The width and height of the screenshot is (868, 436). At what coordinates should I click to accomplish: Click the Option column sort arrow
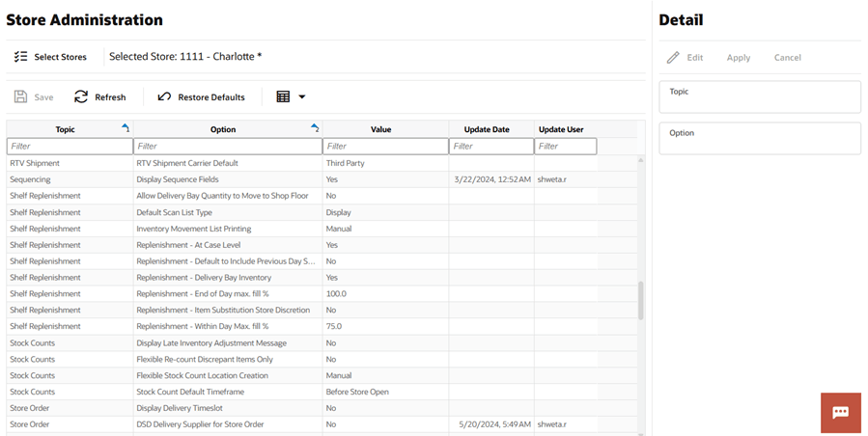coord(315,128)
